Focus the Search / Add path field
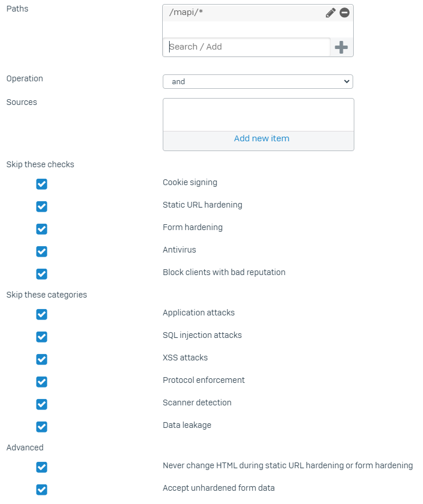 tap(247, 47)
